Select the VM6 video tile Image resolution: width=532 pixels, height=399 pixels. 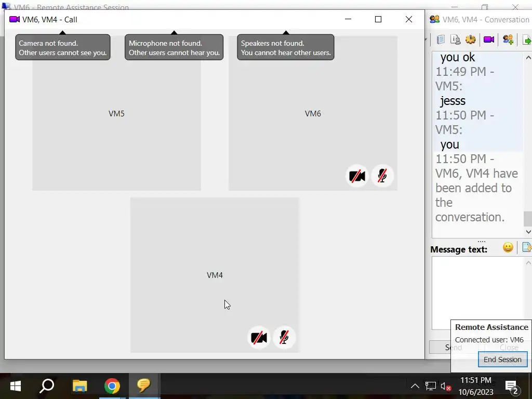[x=313, y=113]
